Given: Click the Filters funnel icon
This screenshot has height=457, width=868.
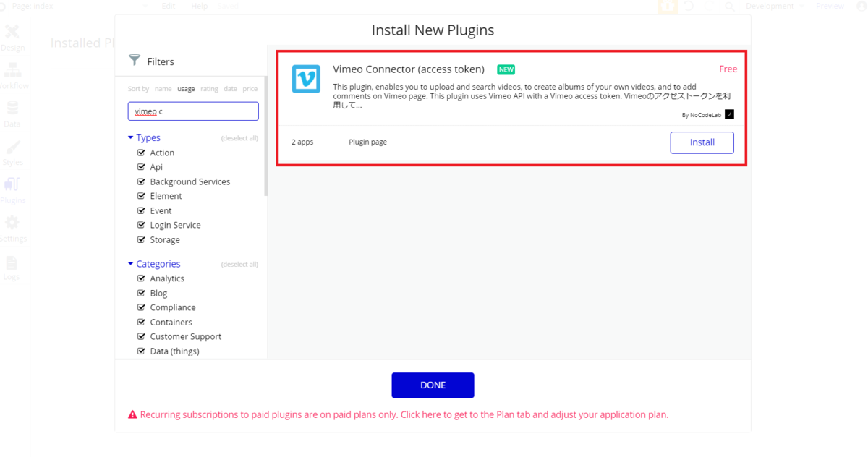Looking at the screenshot, I should 135,60.
